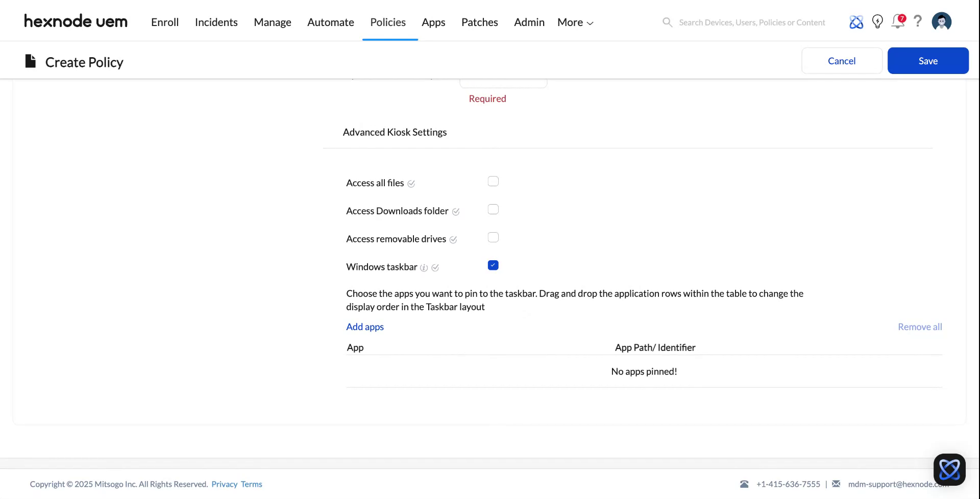Screen dimensions: 980x499
Task: Cancel policy creation
Action: (842, 61)
